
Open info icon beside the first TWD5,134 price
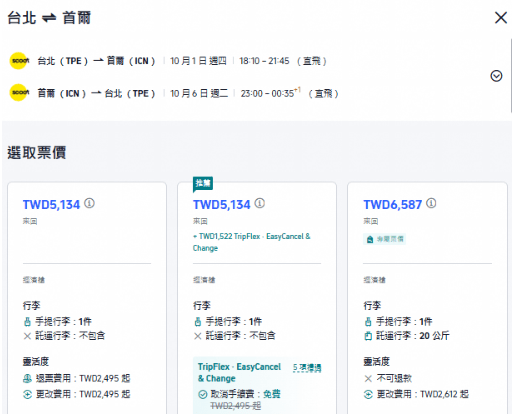coord(89,203)
